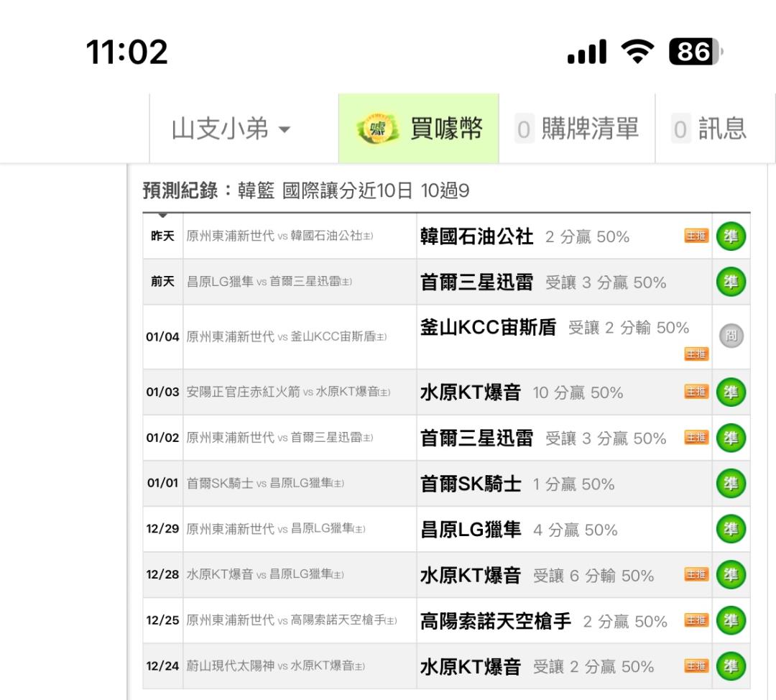Viewport: 776px width, 700px height.
Task: Click the 前天 pick 首爾三星迅雷 受讓 3 分贏
Action: pyautogui.click(x=543, y=282)
